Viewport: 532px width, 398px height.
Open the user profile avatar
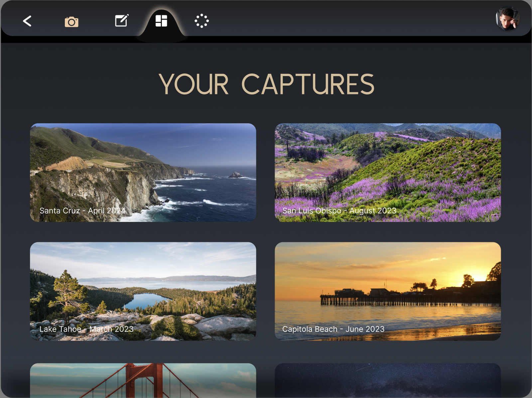(x=508, y=19)
